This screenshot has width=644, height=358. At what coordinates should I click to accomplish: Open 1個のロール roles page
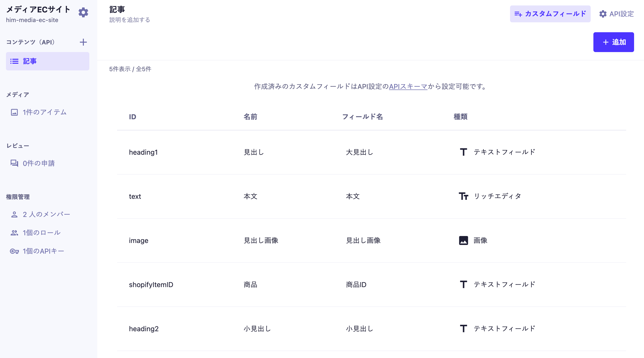pyautogui.click(x=41, y=233)
